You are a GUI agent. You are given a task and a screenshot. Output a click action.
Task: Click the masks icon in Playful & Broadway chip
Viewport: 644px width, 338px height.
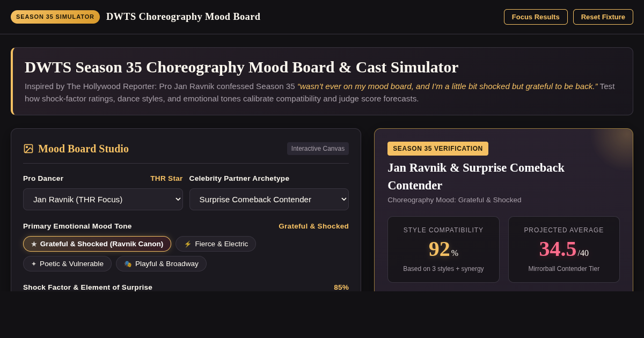tap(128, 264)
